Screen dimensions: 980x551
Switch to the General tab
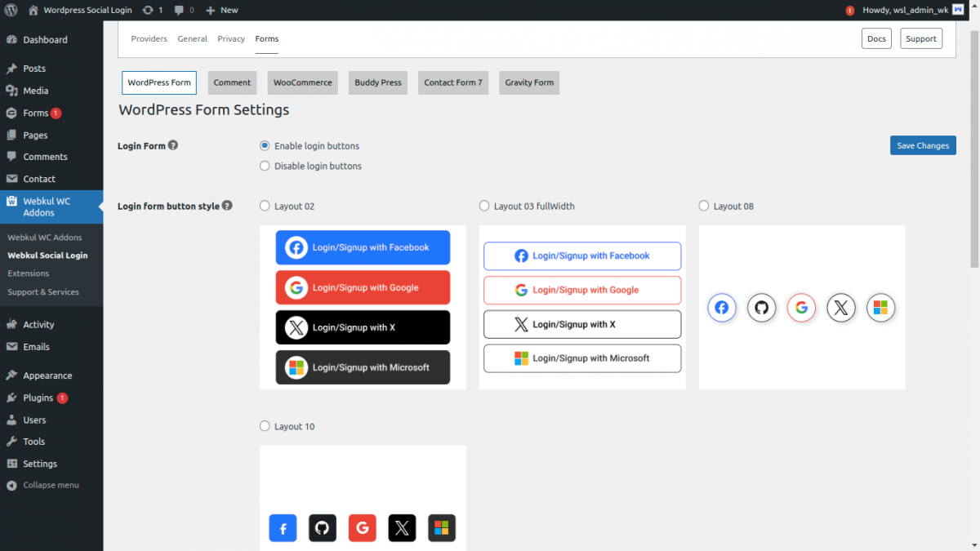192,38
